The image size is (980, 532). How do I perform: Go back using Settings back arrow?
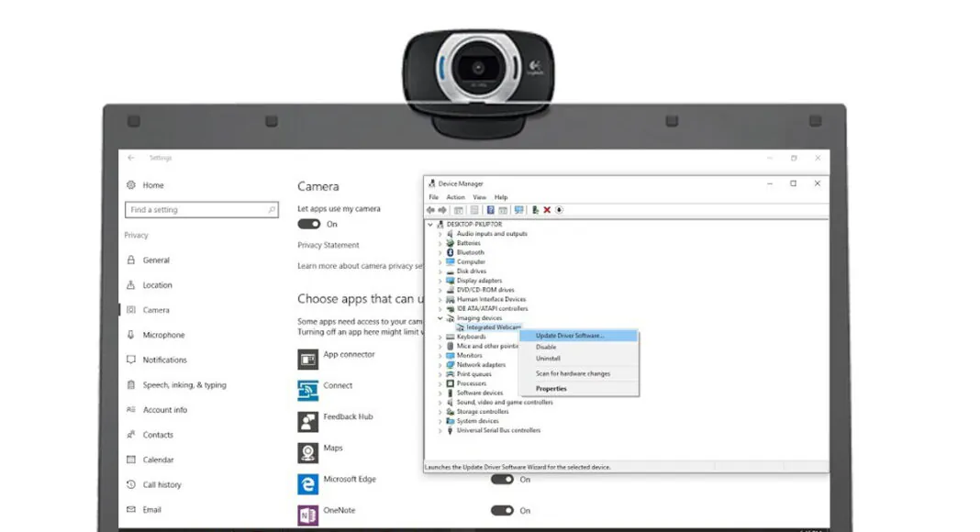[131, 158]
